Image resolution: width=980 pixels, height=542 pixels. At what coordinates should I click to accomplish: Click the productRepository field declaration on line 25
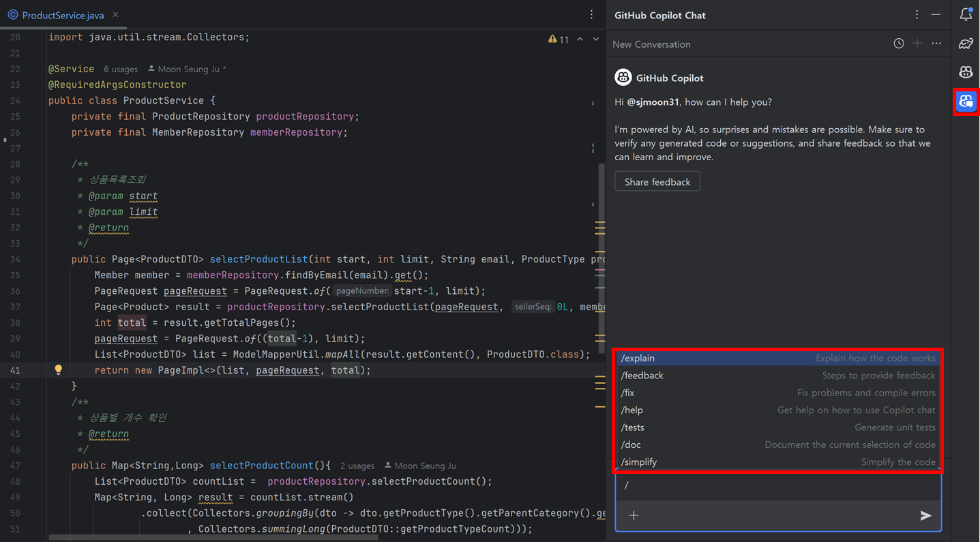tap(305, 117)
